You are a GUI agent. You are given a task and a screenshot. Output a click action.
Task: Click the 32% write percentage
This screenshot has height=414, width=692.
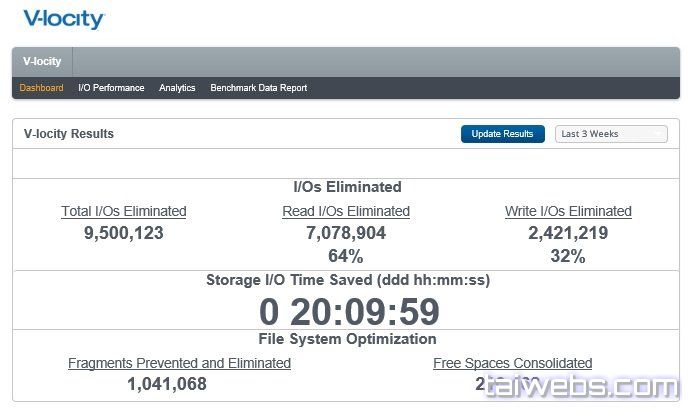[568, 256]
